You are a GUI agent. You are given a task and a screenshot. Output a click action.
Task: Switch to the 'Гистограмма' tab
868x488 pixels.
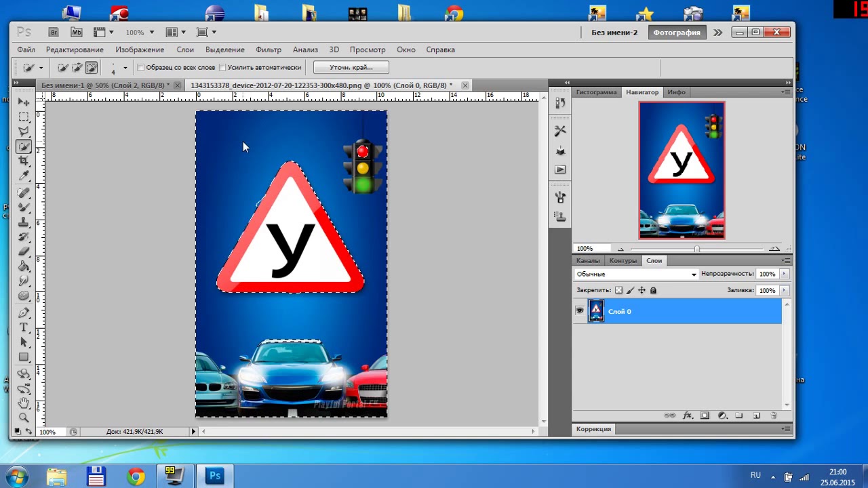tap(597, 92)
